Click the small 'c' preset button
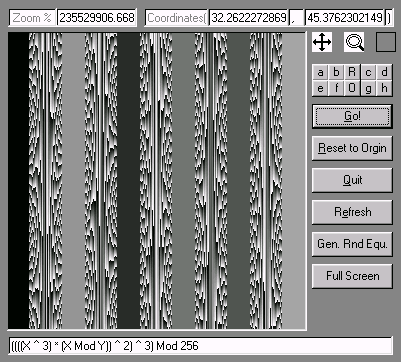 [x=368, y=72]
